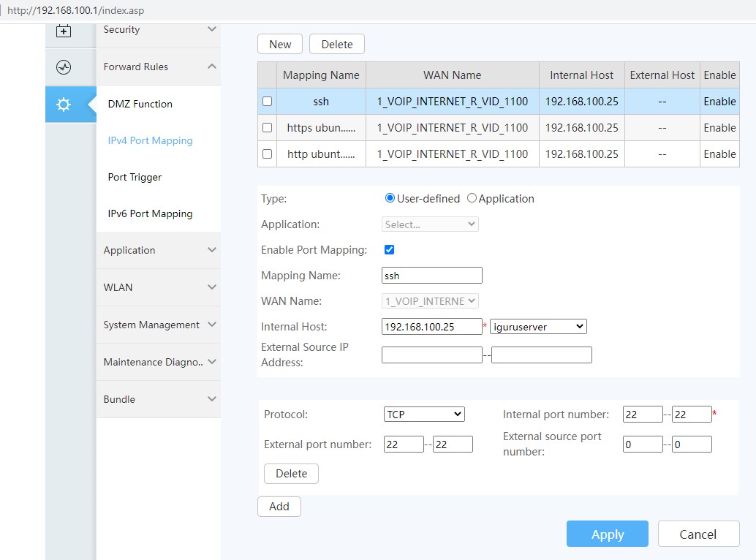Expand the System Management section
Screen dimensions: 756x560
(159, 325)
